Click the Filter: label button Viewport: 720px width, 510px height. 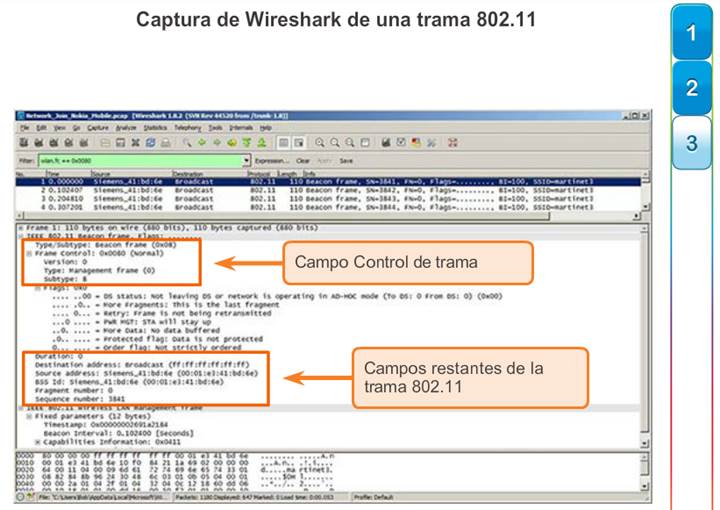click(26, 161)
